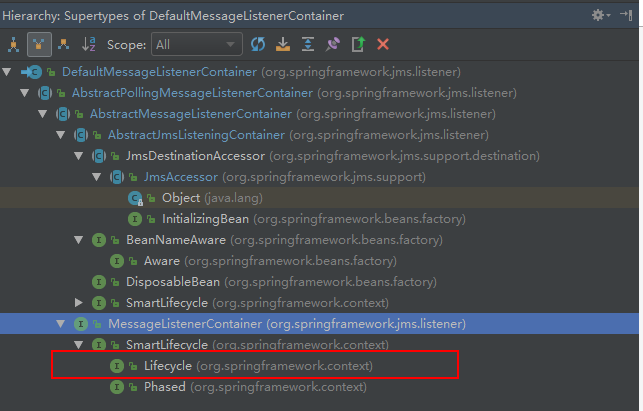Viewport: 643px width, 411px height.
Task: Collapse AbstractPollingMessageListenerContainer node
Action: pyautogui.click(x=25, y=93)
